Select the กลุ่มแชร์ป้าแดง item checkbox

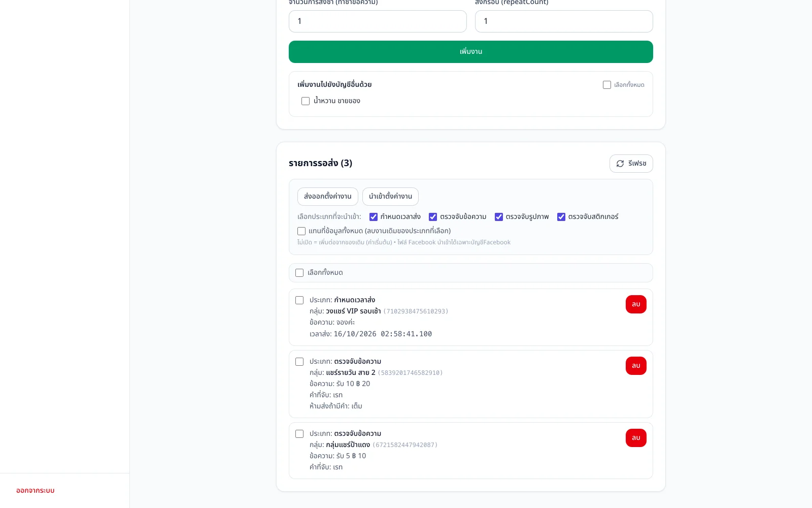[x=299, y=434]
